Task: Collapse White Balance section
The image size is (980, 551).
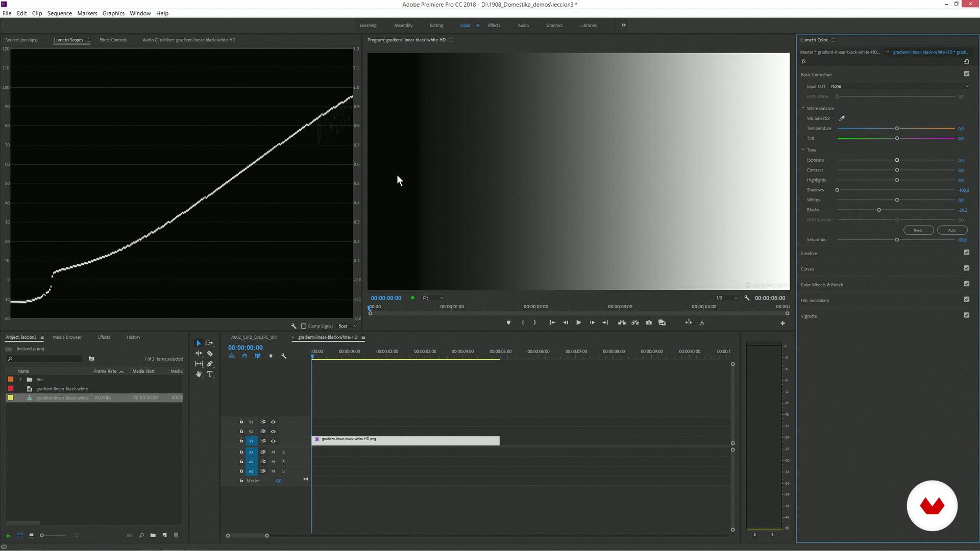Action: coord(803,108)
